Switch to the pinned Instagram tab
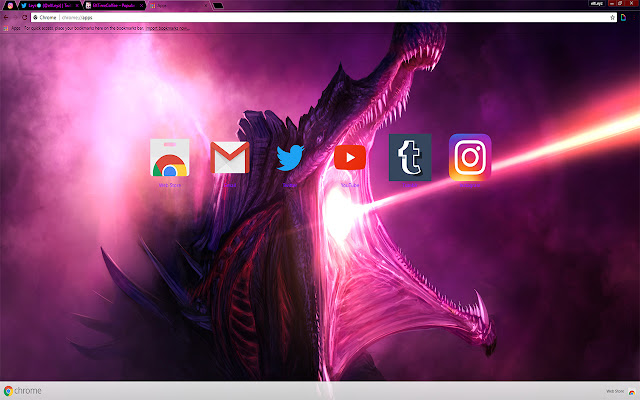The width and height of the screenshot is (640, 400). [10, 6]
